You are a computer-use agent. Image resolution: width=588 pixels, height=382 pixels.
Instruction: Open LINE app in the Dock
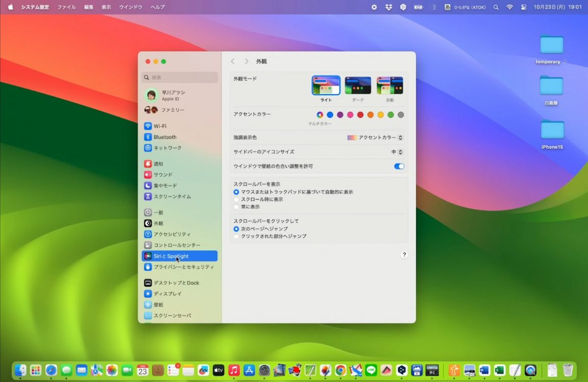coord(371,370)
